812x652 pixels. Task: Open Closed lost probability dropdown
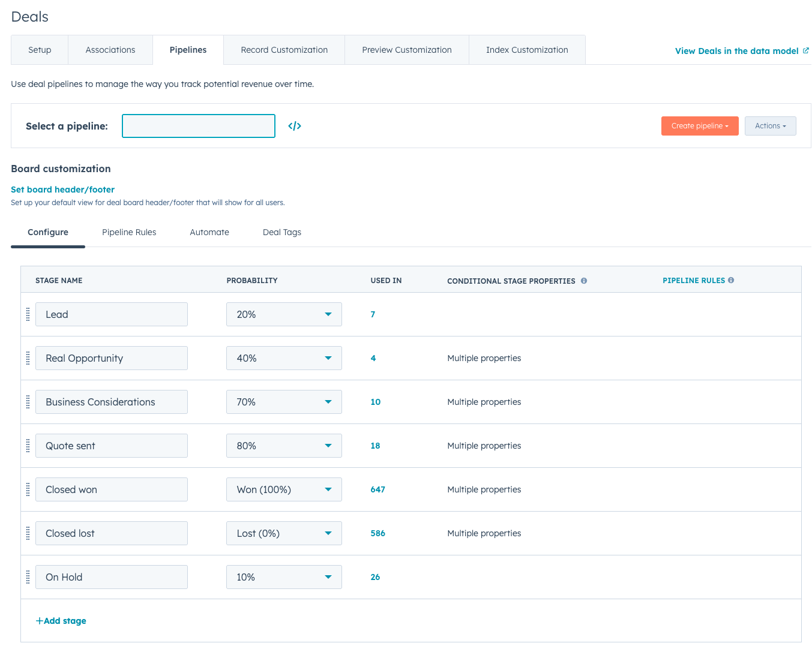point(284,533)
